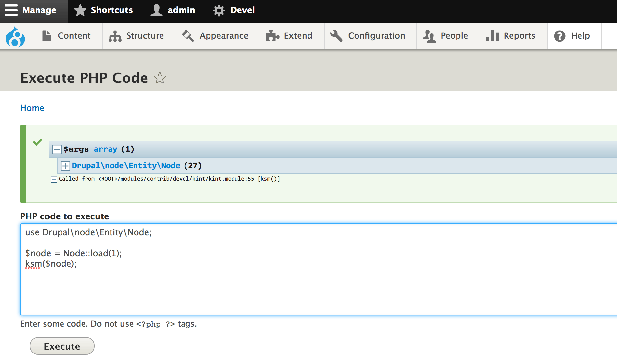Click the star icon beside Execute PHP Code
The height and width of the screenshot is (364, 617).
pyautogui.click(x=160, y=78)
